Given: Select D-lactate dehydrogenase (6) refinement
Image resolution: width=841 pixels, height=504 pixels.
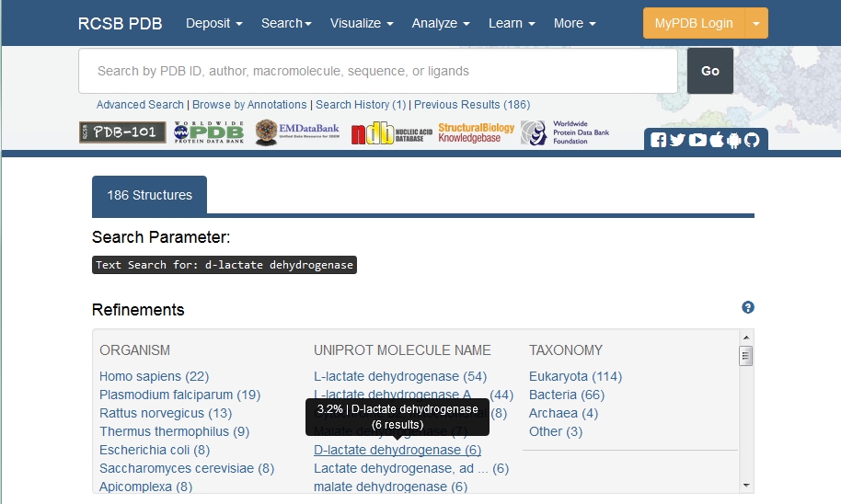Looking at the screenshot, I should 397,450.
